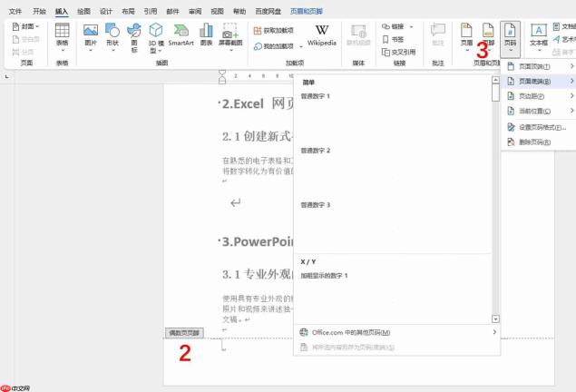Pick the 普通数字 1 page number style
Image resolution: width=576 pixels, height=392 pixels.
pyautogui.click(x=393, y=117)
